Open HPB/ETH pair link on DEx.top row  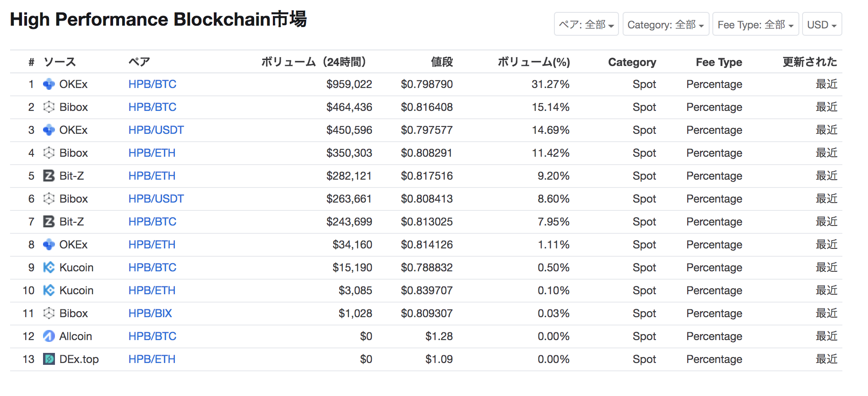click(152, 359)
